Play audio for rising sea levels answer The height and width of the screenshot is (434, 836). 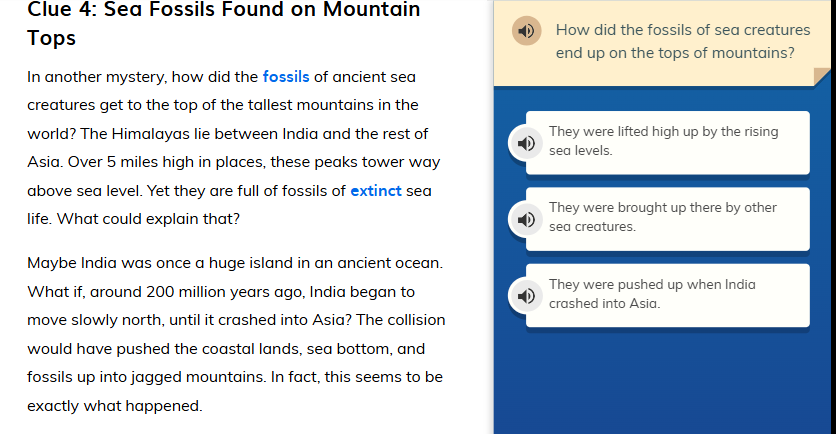coord(525,143)
